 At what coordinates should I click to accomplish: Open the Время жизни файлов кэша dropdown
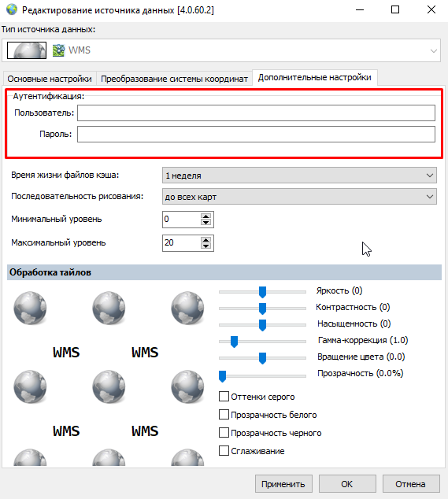click(x=299, y=176)
